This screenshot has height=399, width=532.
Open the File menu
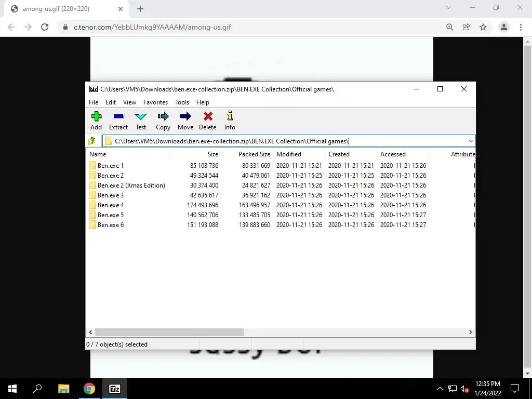tap(94, 102)
